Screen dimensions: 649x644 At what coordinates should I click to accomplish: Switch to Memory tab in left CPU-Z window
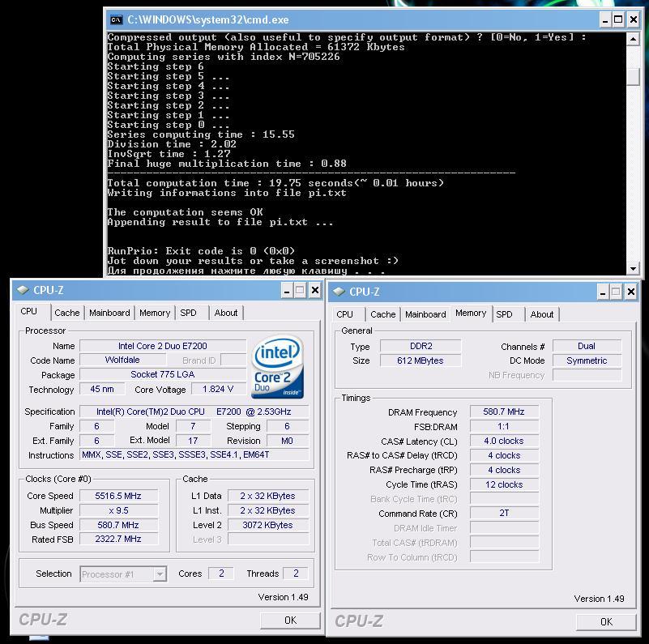point(155,313)
